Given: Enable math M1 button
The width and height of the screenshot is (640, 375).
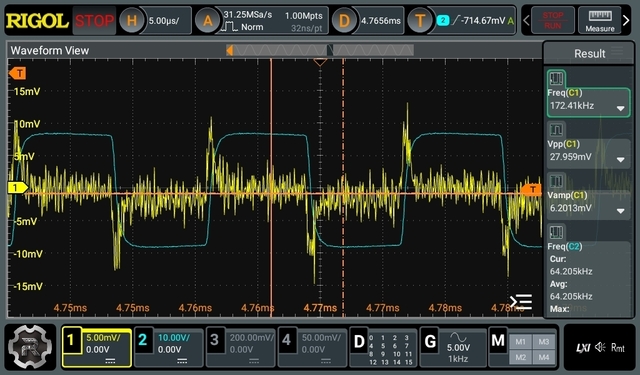Looking at the screenshot, I should [x=520, y=342].
